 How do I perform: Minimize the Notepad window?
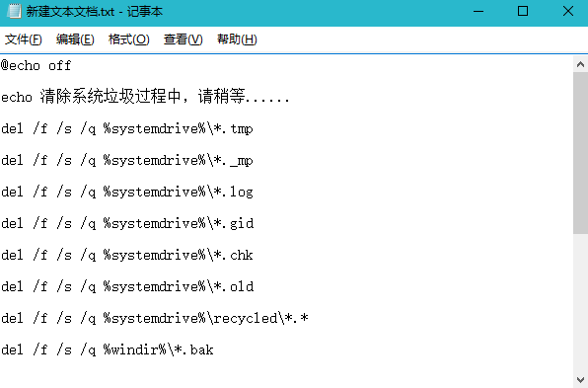(x=478, y=11)
